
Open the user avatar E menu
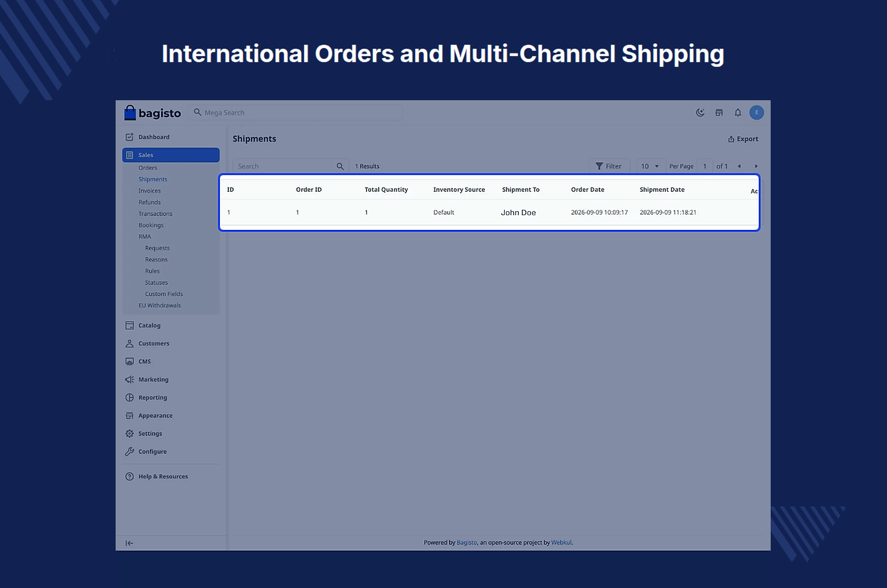[756, 112]
